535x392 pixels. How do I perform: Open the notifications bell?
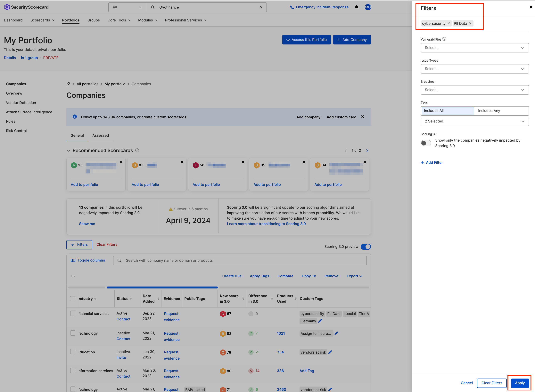pos(356,7)
